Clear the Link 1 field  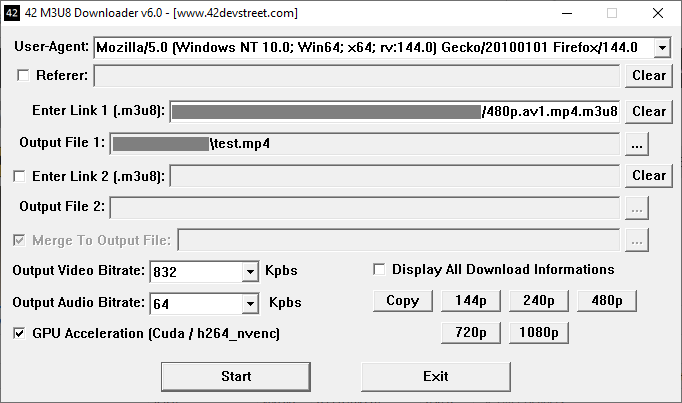[648, 111]
